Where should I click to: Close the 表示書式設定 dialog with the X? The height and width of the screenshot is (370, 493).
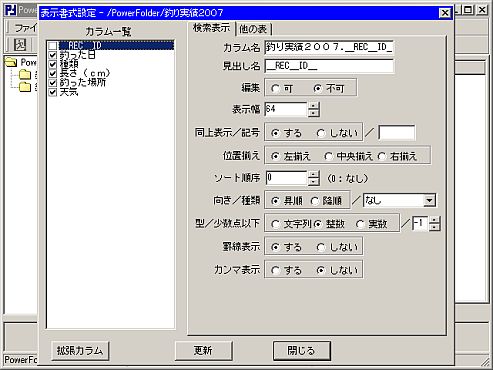click(x=445, y=13)
